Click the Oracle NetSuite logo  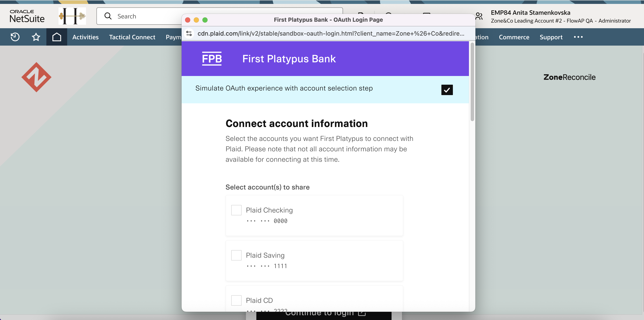pyautogui.click(x=27, y=16)
